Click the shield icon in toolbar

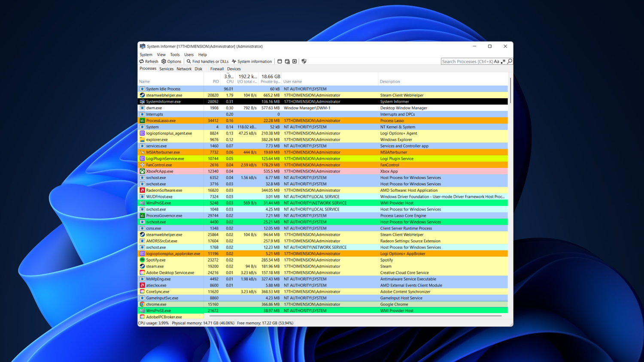pyautogui.click(x=304, y=61)
